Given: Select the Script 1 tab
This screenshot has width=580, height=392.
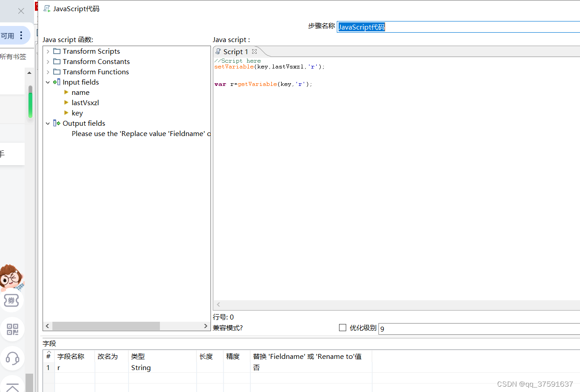Looking at the screenshot, I should (x=235, y=51).
